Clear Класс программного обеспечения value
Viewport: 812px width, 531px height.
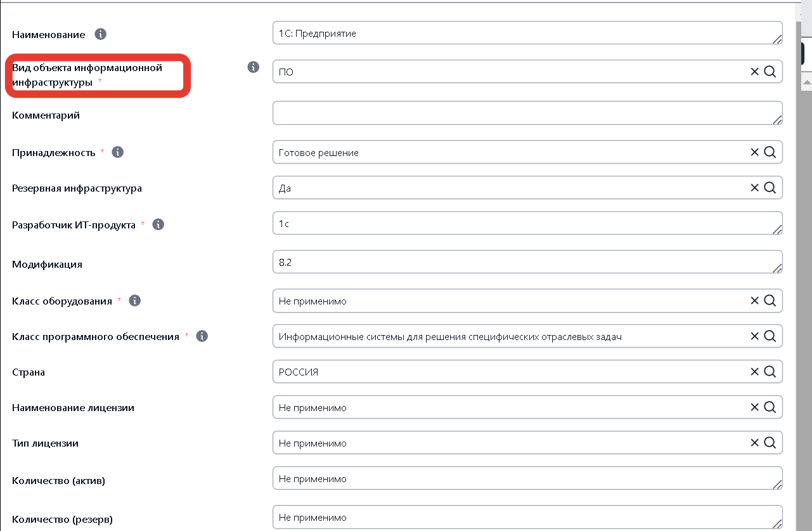(754, 336)
